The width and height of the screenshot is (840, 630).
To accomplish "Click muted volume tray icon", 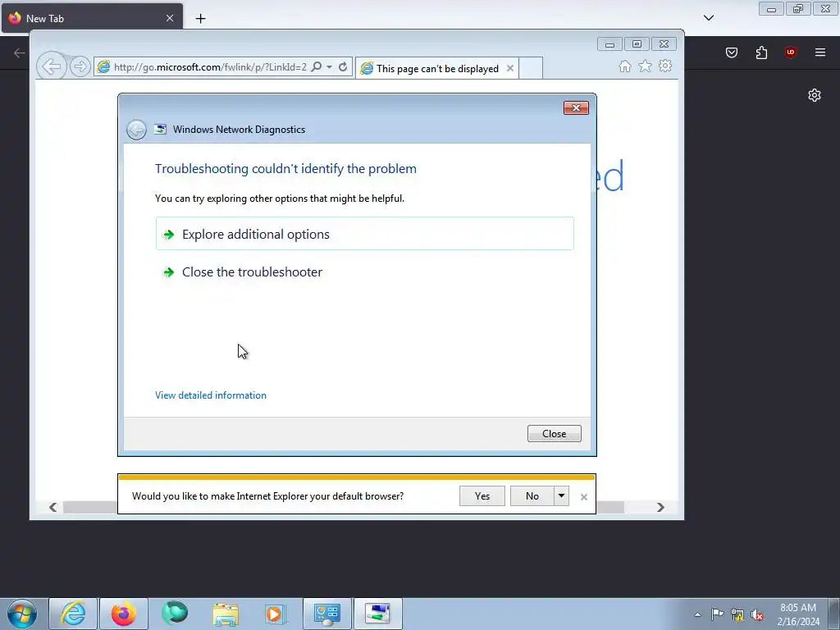I will [x=757, y=614].
